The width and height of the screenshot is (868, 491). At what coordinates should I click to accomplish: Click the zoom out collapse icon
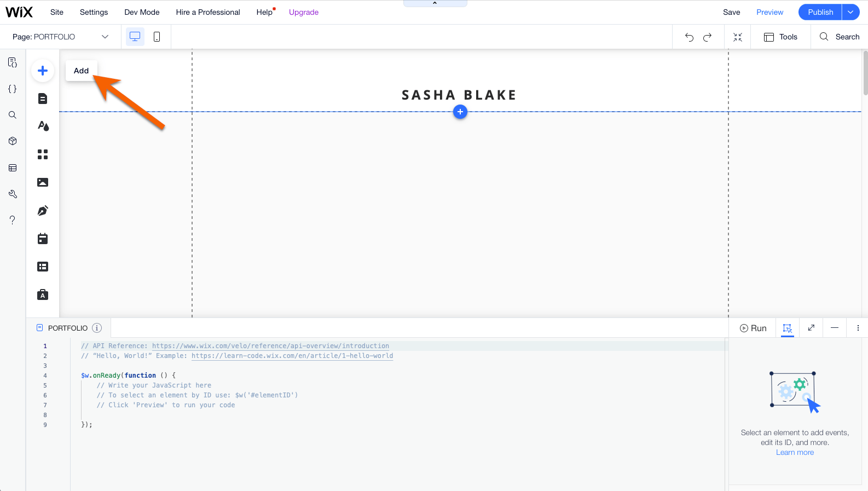(x=738, y=37)
